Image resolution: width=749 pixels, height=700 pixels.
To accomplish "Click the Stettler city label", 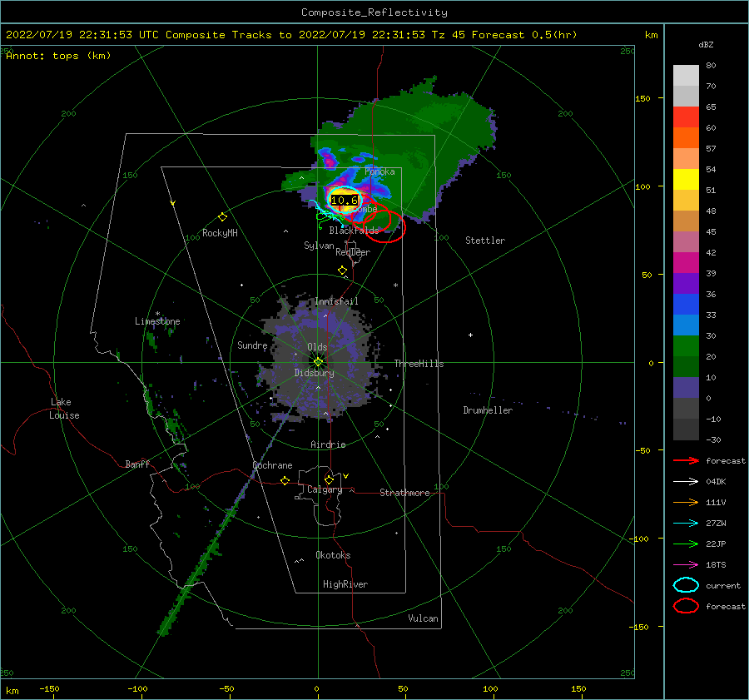I will pyautogui.click(x=485, y=241).
